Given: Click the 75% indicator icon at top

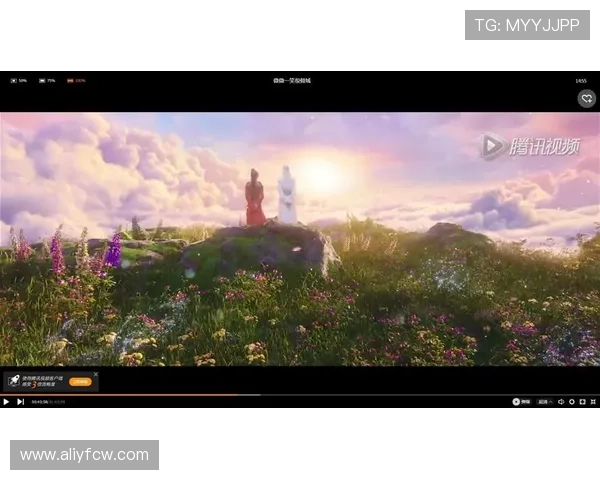Looking at the screenshot, I should click(47, 80).
